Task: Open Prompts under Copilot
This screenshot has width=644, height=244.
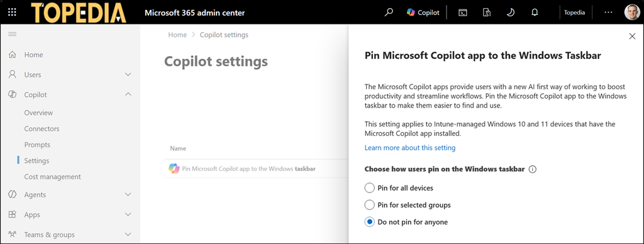Action: coord(37,145)
